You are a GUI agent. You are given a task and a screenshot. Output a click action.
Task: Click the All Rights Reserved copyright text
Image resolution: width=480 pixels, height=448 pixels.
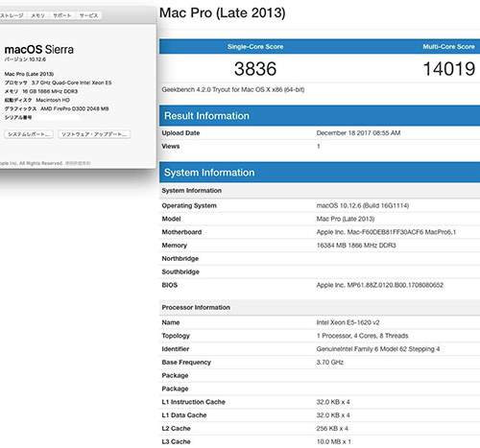41,163
